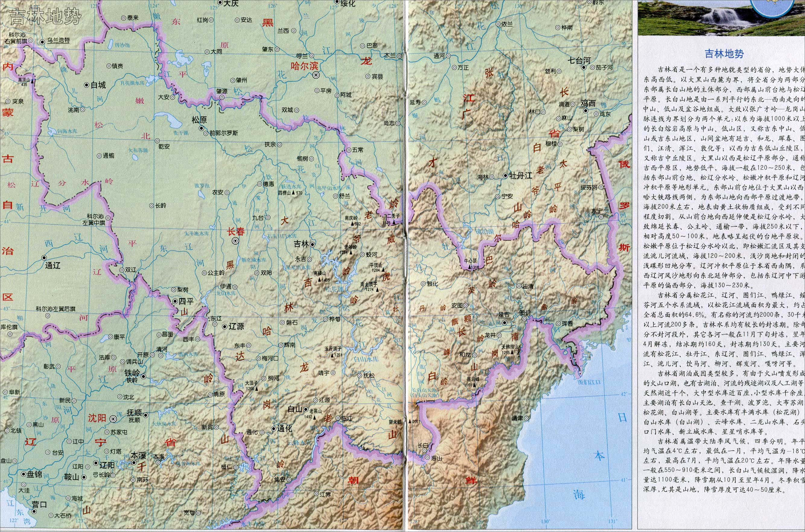This screenshot has height=532, width=805.
Task: Click the Mudanjiang city dot marker
Action: click(x=505, y=176)
